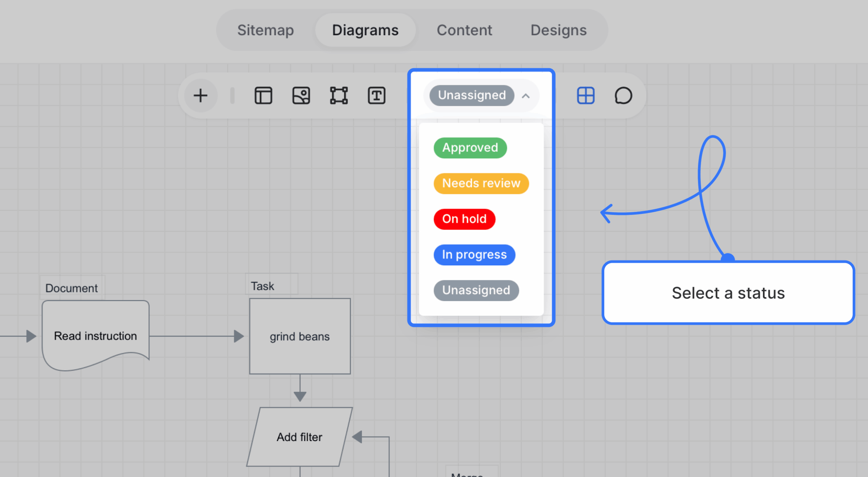
Task: Select the image insert icon
Action: point(301,96)
